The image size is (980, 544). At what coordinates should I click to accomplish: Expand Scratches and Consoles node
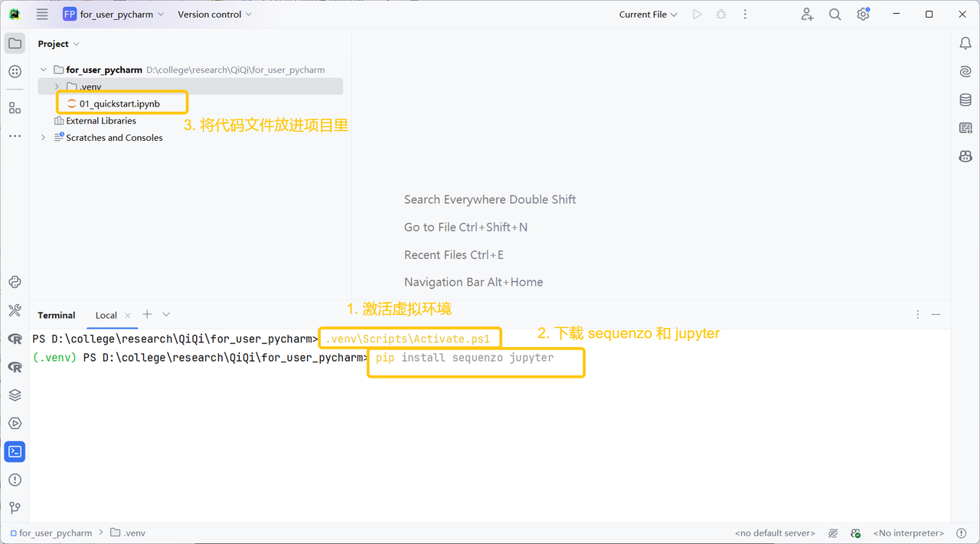(44, 138)
